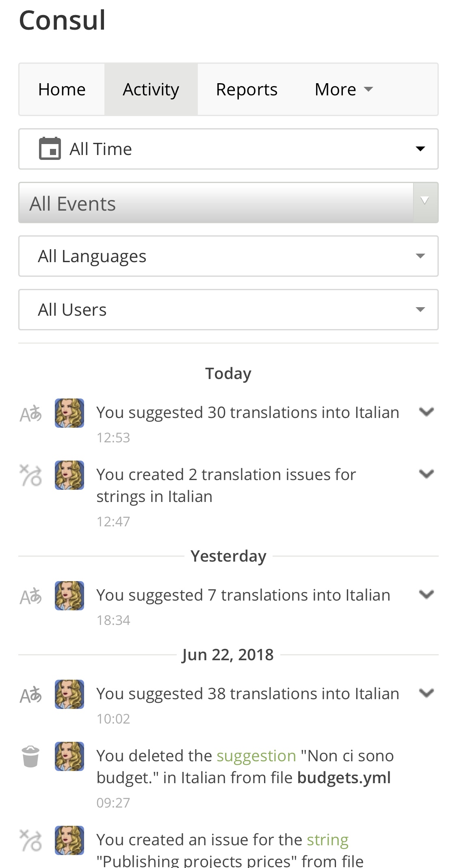Click trash icon beside deleted suggestion entry
The height and width of the screenshot is (868, 457).
click(x=30, y=756)
